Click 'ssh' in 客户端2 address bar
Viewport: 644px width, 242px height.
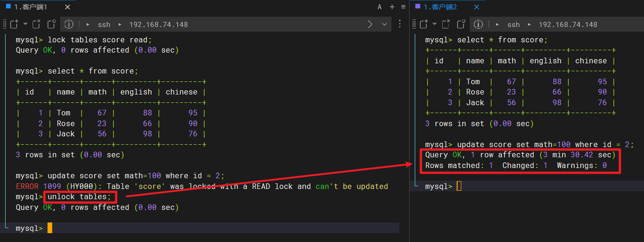514,25
